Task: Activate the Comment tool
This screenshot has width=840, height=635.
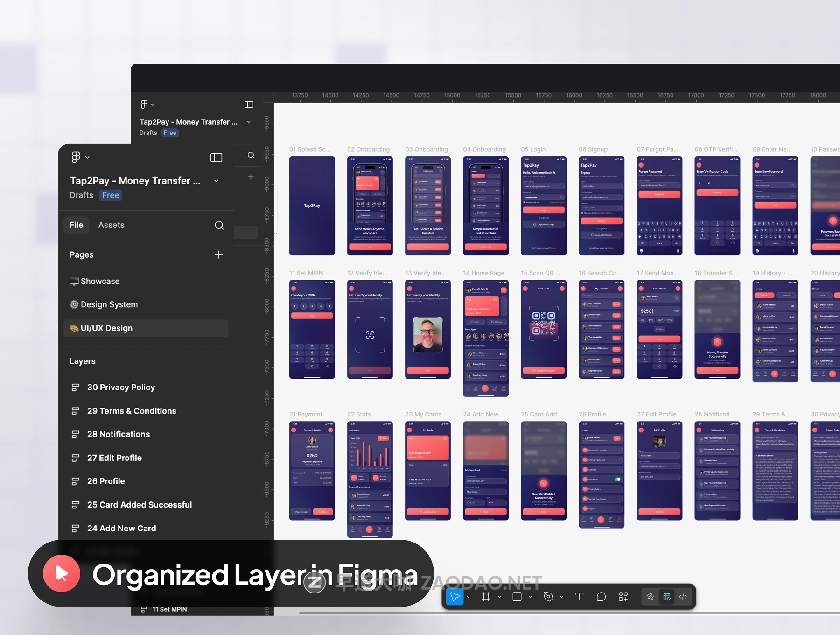Action: click(601, 597)
